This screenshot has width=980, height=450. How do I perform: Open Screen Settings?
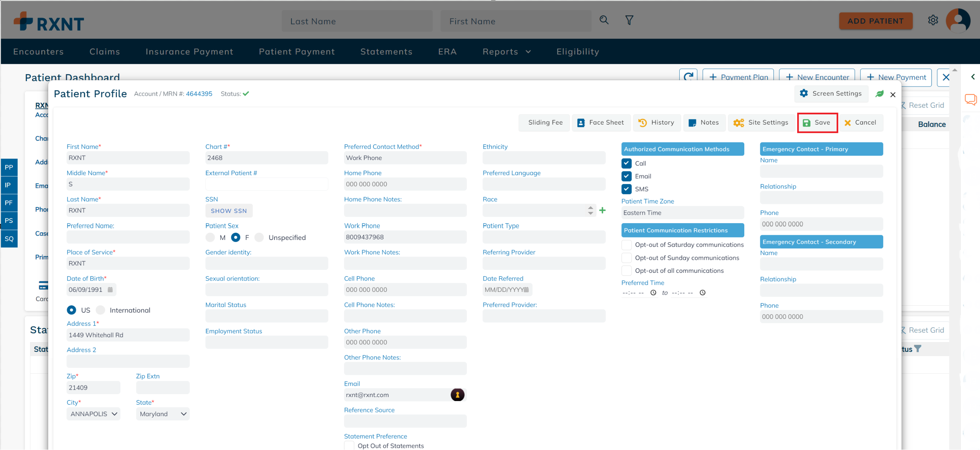(831, 94)
